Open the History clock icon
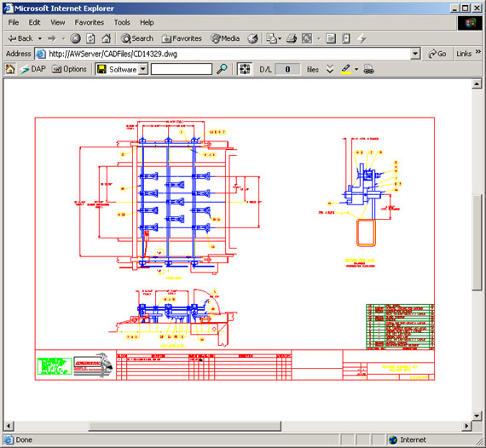Viewport: 486px width, 448px height. coord(252,38)
